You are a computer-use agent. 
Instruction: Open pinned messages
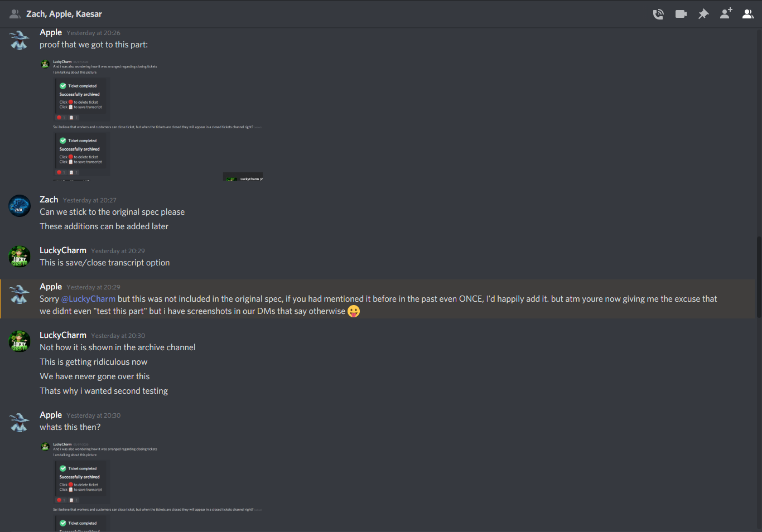pyautogui.click(x=703, y=14)
